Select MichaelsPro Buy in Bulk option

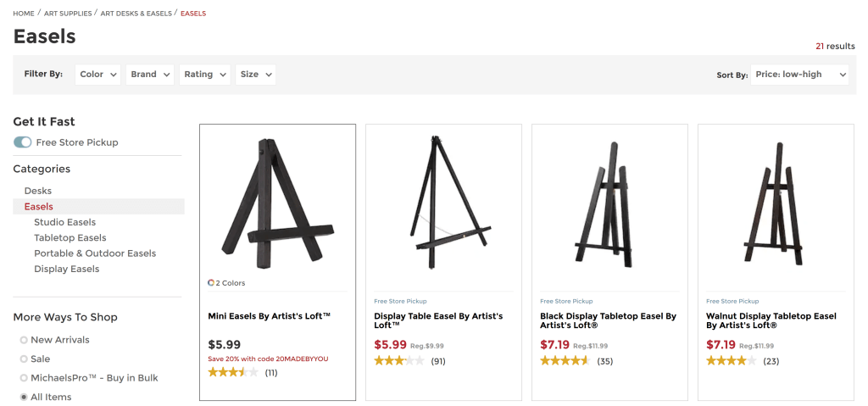tap(24, 378)
